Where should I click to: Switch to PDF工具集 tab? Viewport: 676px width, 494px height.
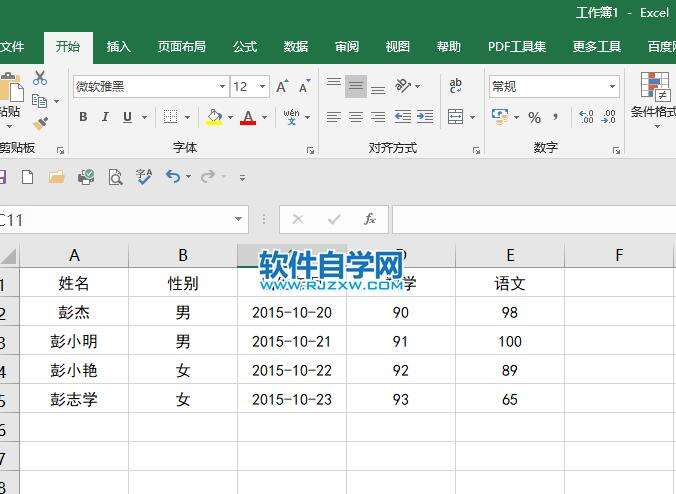click(x=517, y=47)
